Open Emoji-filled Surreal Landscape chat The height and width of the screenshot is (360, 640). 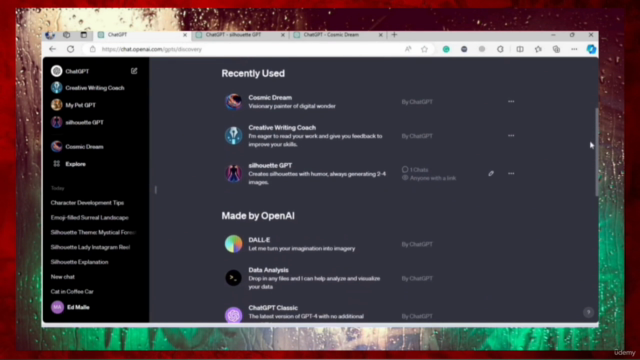pyautogui.click(x=89, y=218)
